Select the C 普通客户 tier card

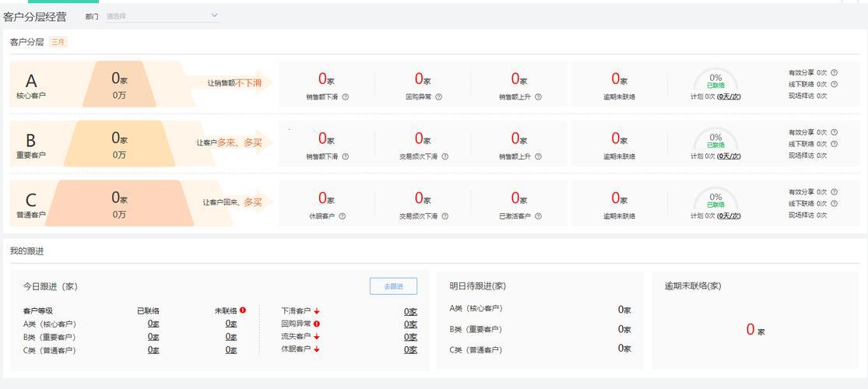121,203
